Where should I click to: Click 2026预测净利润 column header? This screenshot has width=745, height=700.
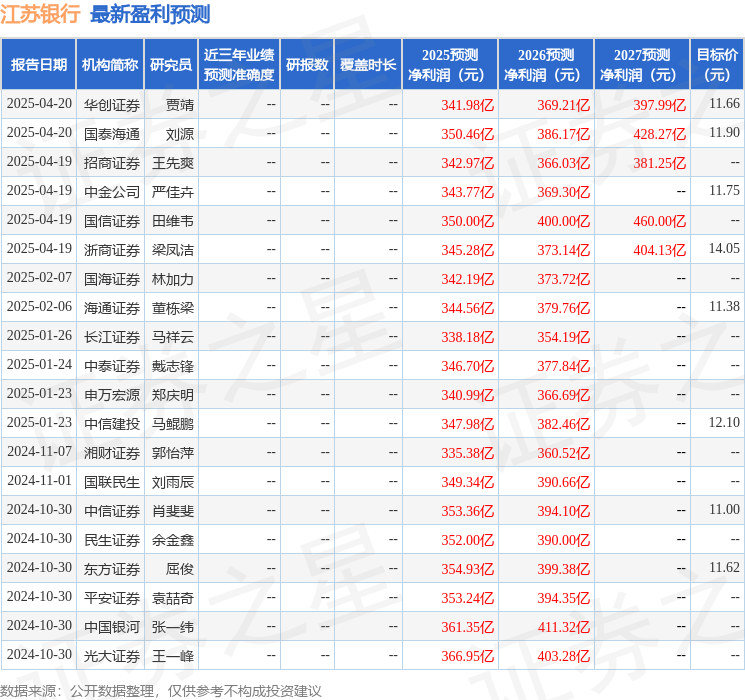tap(546, 65)
